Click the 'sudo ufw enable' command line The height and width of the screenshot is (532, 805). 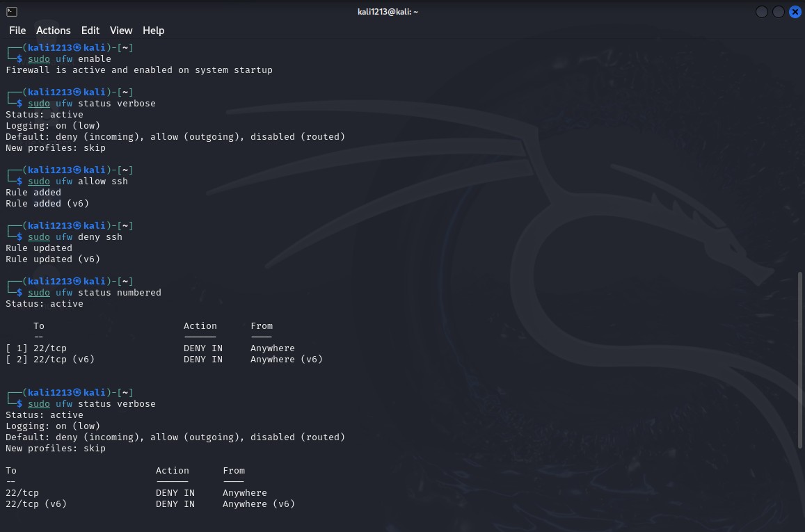[69, 59]
